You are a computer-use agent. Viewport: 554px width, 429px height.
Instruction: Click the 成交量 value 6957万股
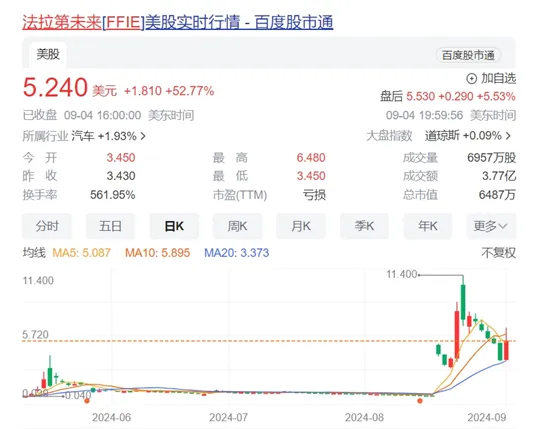coord(491,158)
